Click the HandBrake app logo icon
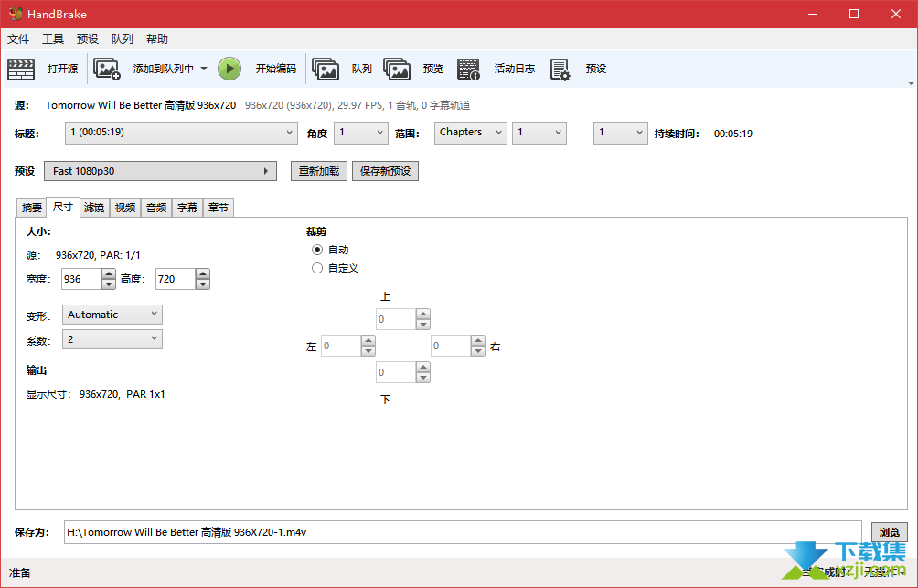This screenshot has height=588, width=918. pyautogui.click(x=16, y=14)
